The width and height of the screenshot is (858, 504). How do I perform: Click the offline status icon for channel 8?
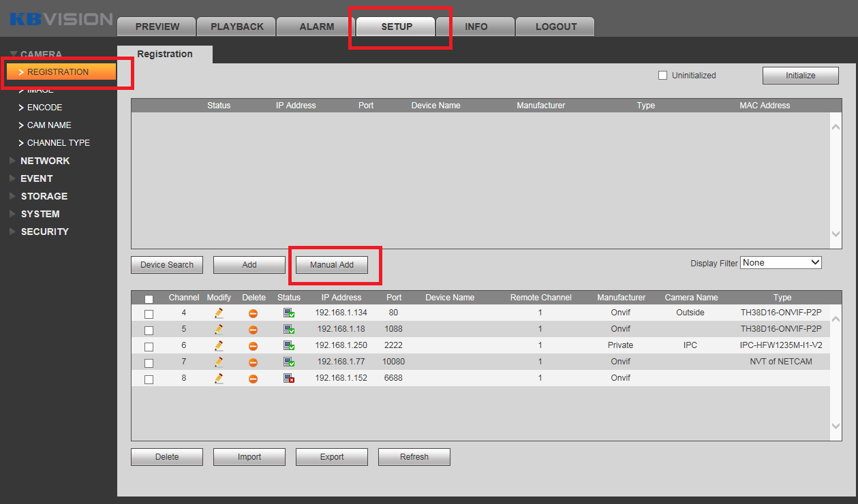coord(289,379)
